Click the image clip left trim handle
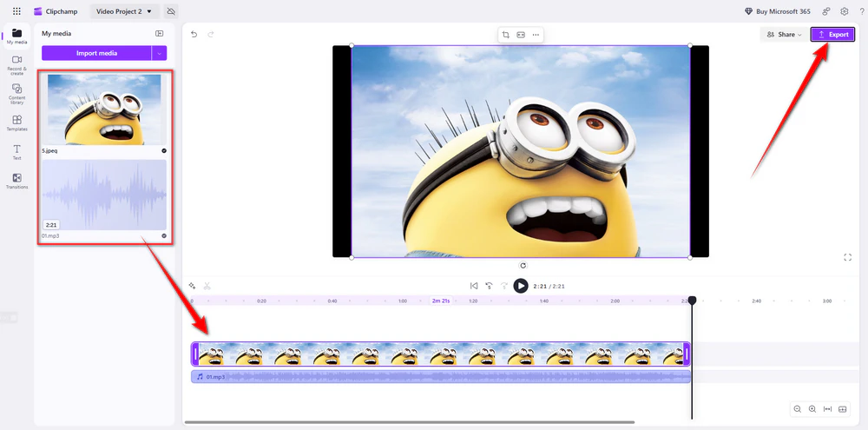The height and width of the screenshot is (430, 868). coord(195,354)
